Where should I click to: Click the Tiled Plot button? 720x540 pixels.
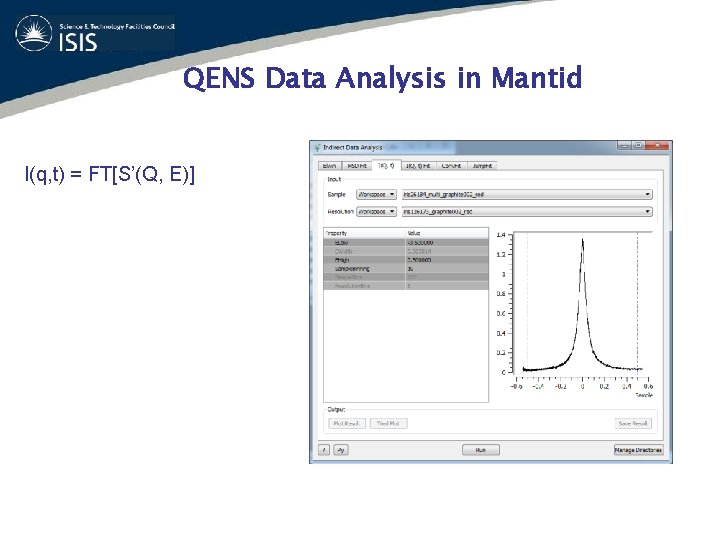click(x=388, y=423)
